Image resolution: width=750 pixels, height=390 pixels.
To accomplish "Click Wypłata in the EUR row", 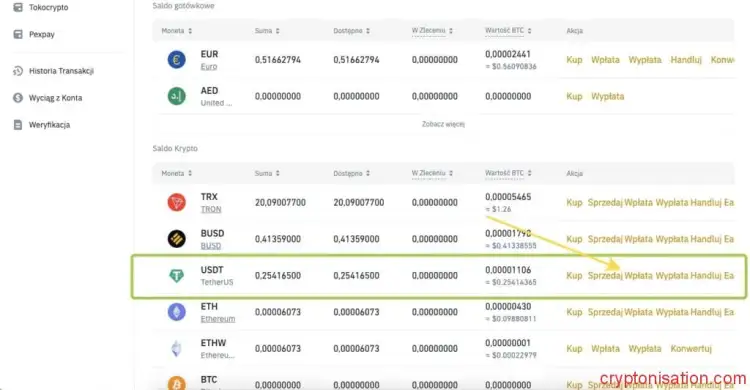I will coord(645,60).
